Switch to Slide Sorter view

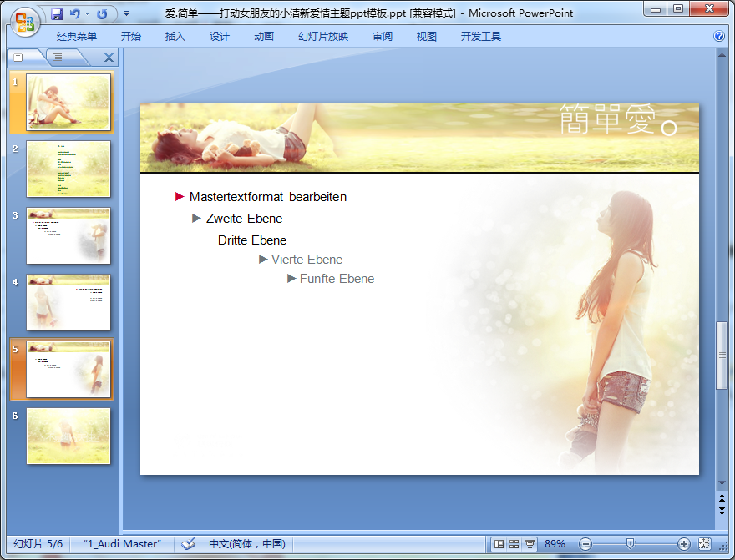(514, 544)
